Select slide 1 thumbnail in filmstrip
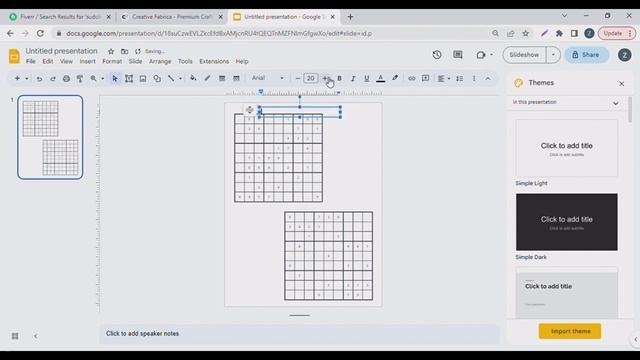Screen dimensions: 640x360 click(x=50, y=137)
